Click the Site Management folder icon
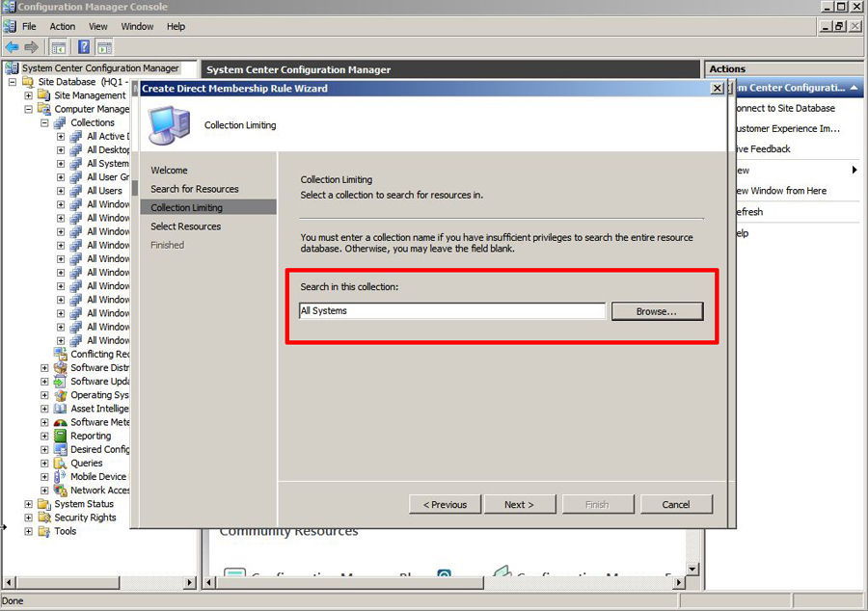 pos(43,95)
